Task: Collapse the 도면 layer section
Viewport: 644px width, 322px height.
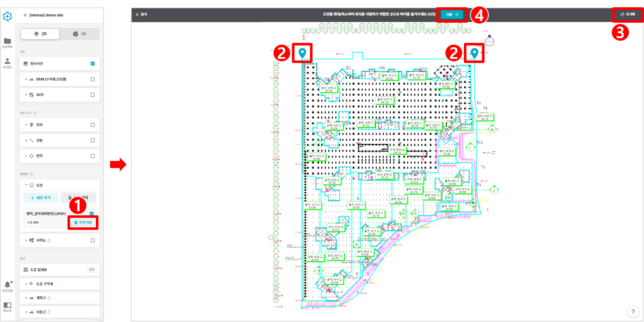Action: click(26, 185)
